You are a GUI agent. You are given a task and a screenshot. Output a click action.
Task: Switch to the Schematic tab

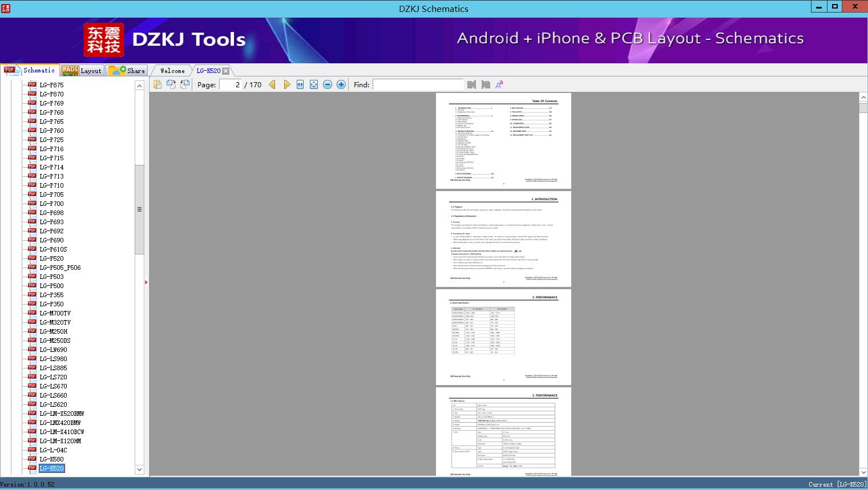click(x=30, y=70)
